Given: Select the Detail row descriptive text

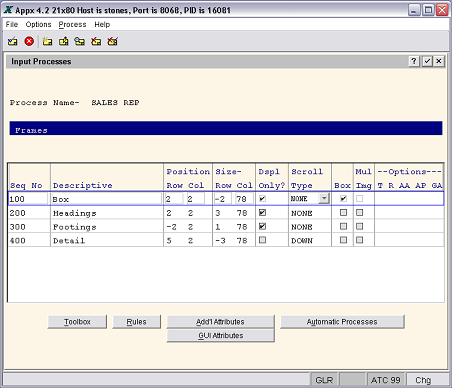Looking at the screenshot, I should 69,240.
